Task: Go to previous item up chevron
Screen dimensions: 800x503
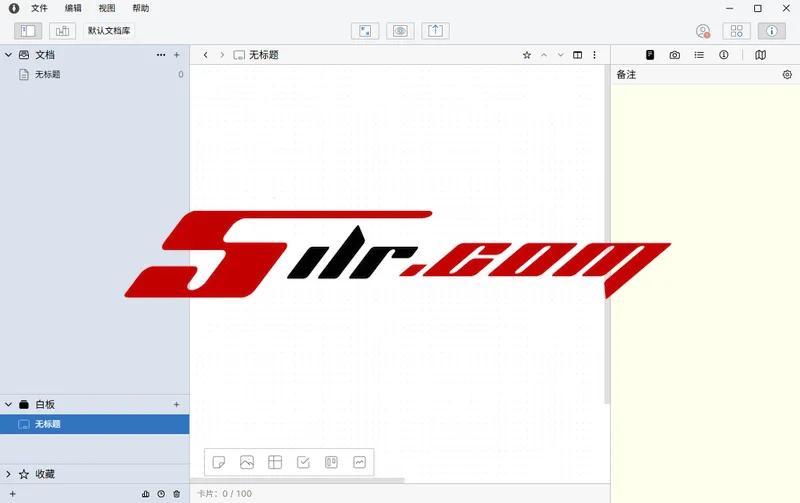Action: pyautogui.click(x=544, y=55)
